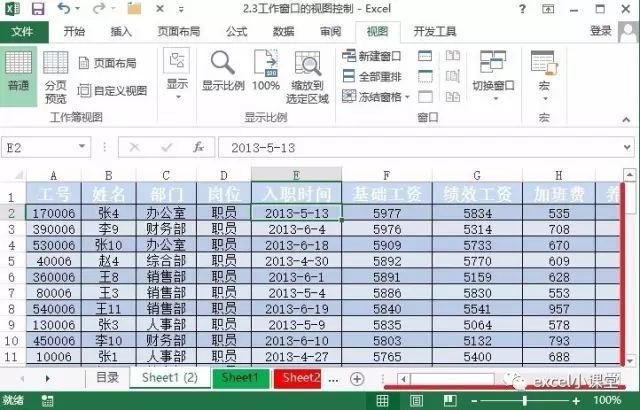Screen dimensions: 640x410
Task: Expand the formula bar
Action: (627, 147)
